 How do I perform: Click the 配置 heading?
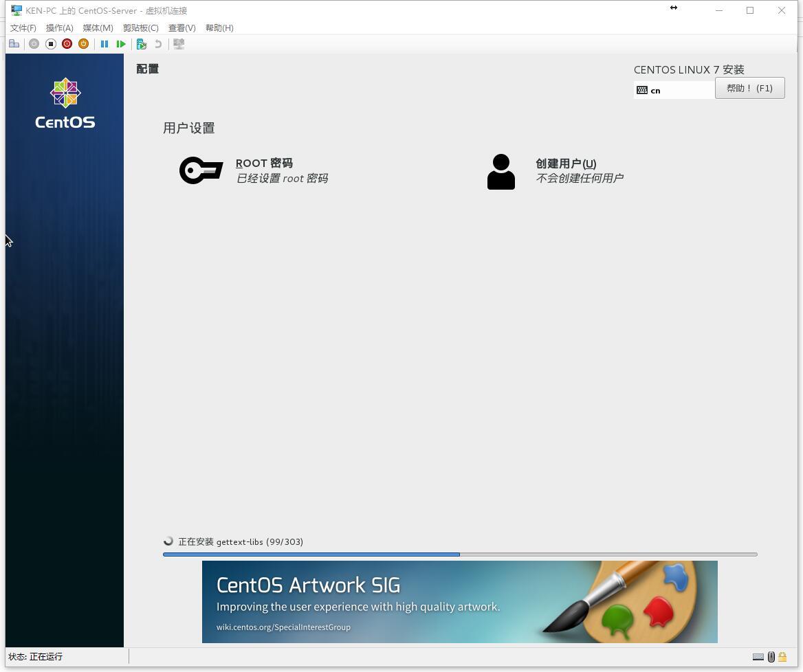pos(148,69)
